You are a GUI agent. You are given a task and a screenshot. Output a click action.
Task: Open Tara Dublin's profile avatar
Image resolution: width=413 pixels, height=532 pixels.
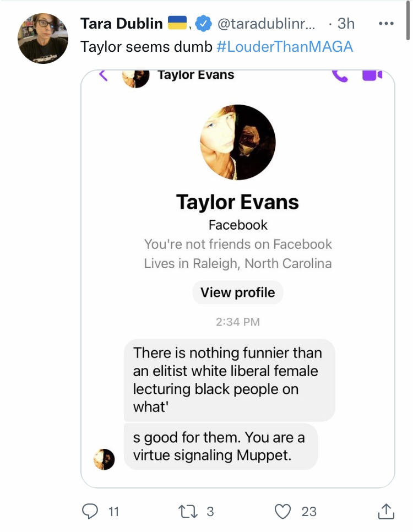tap(43, 39)
